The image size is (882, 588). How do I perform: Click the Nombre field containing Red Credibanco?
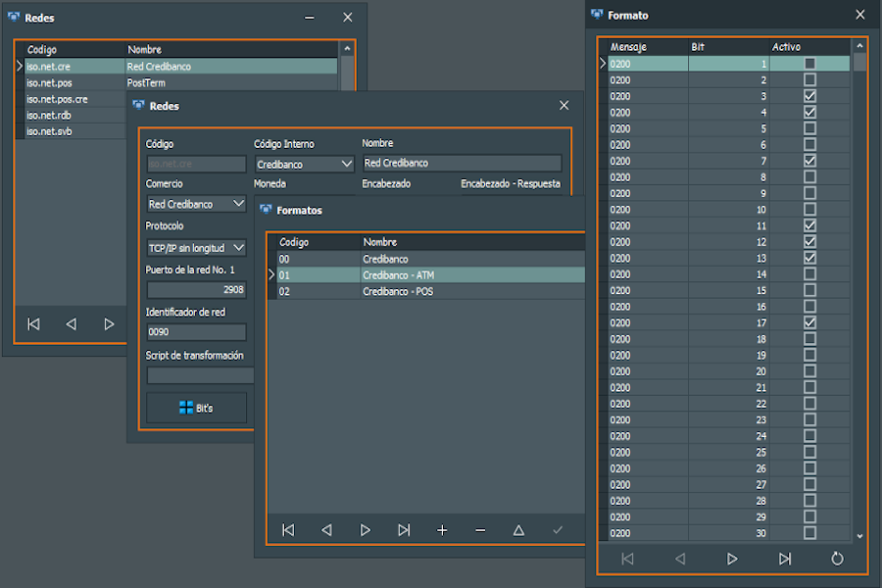[461, 164]
